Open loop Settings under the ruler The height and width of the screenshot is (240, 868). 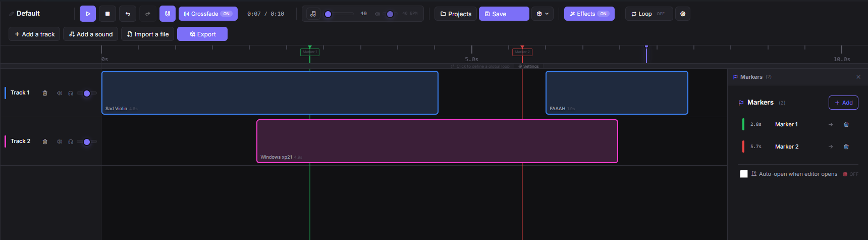(529, 66)
